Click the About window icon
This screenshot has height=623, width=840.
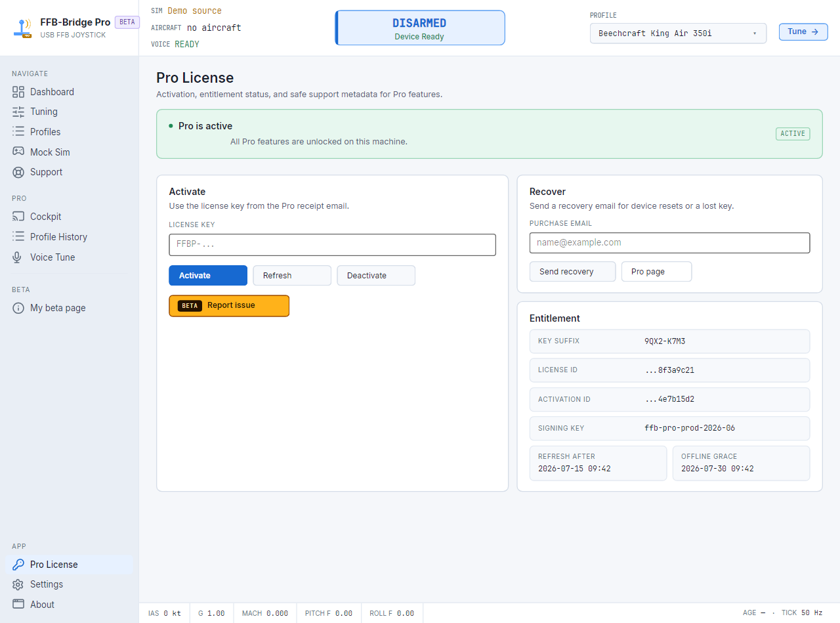click(18, 605)
